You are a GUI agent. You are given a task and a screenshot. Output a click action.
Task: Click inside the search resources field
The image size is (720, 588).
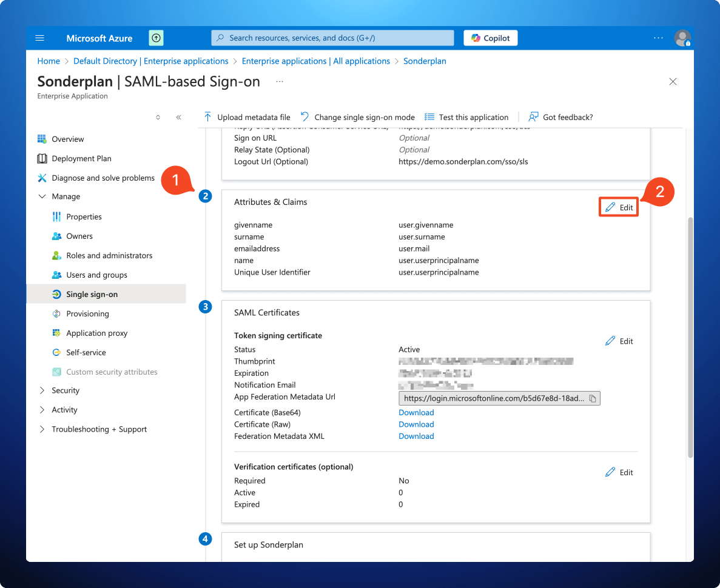coord(332,38)
